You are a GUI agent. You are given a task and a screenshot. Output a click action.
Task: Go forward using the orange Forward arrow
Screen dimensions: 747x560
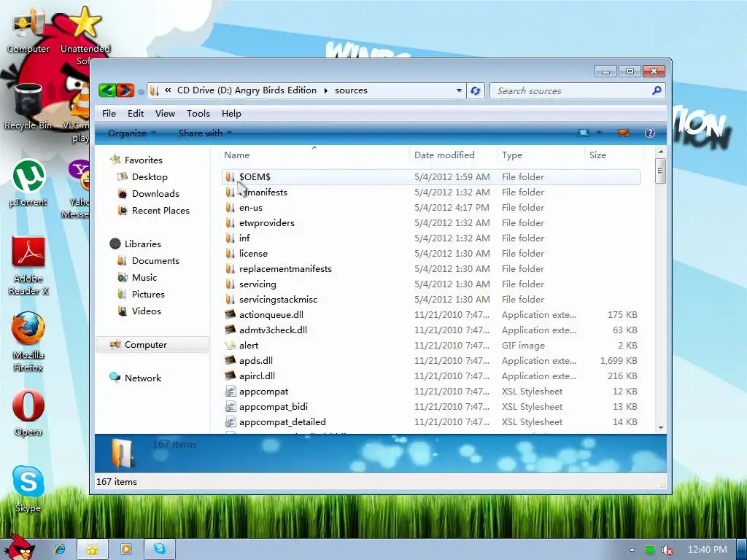[125, 90]
